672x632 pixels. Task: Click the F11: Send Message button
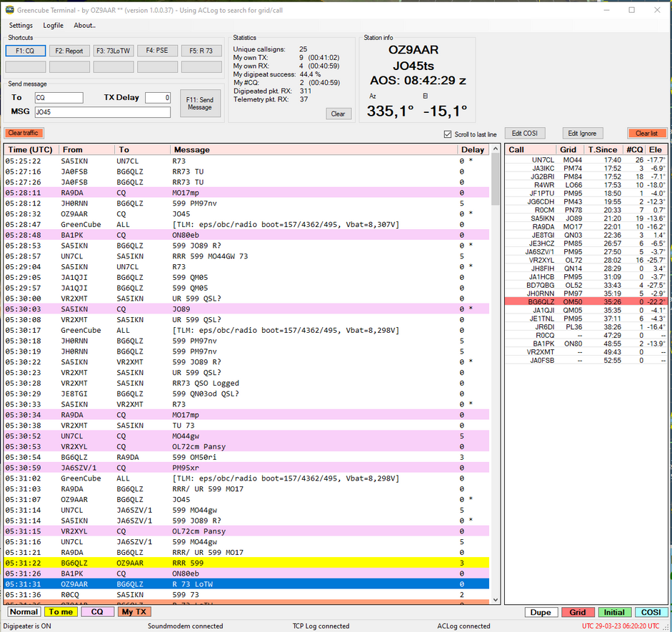200,104
